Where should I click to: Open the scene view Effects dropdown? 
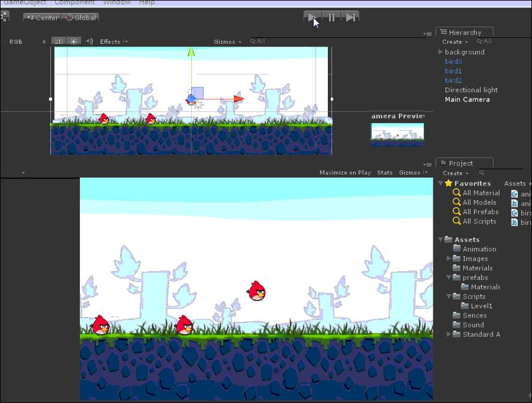(113, 41)
